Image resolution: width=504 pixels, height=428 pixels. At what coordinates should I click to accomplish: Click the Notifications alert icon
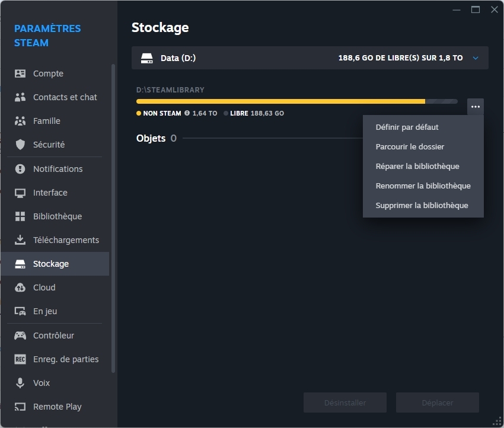tap(20, 169)
